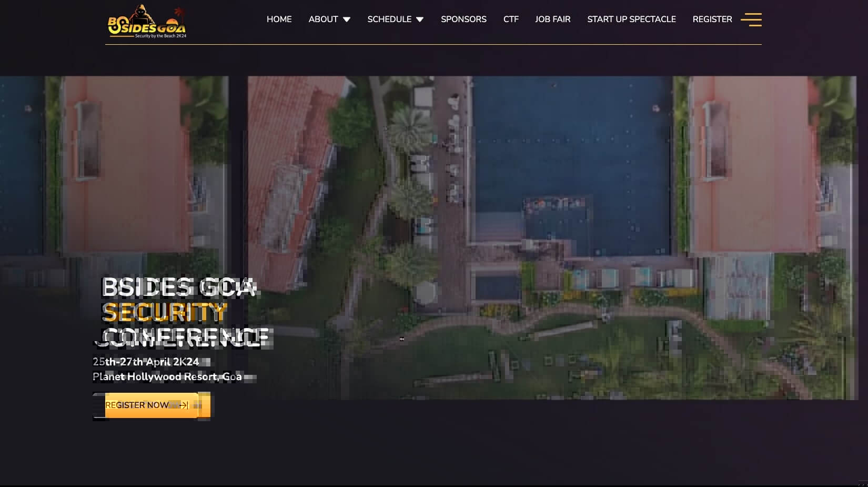
Task: Select the BSIDES GOA heading text
Action: point(178,287)
